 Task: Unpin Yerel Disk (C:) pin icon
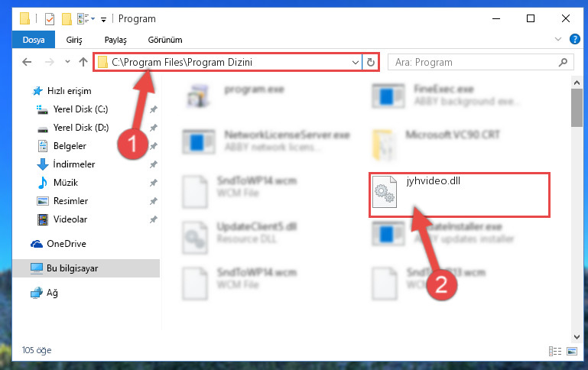(x=154, y=109)
